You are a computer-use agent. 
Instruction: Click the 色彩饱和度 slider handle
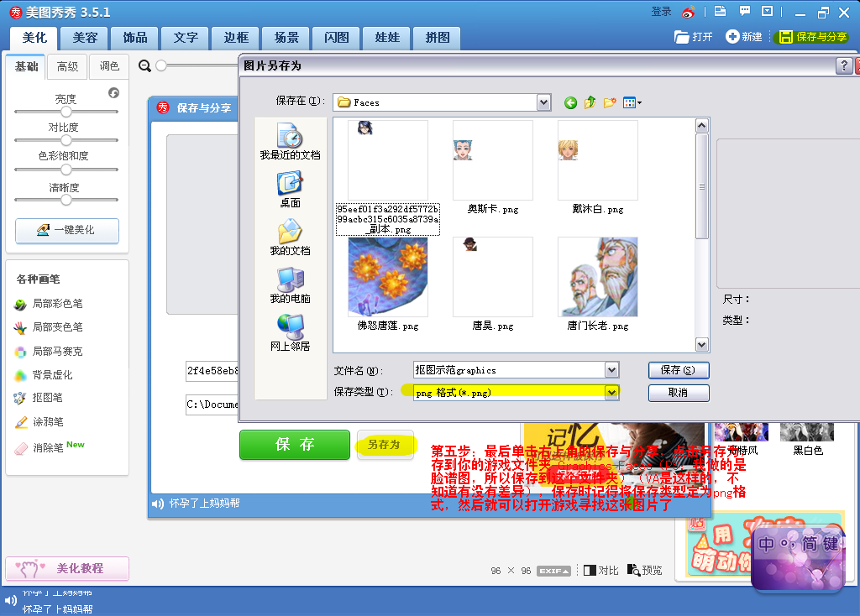(x=66, y=170)
